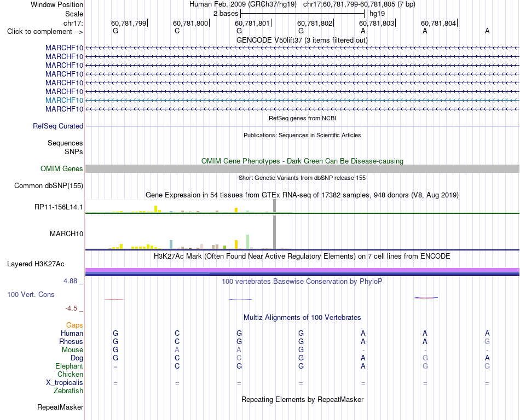Click the Chicken species row label
Screen dimensions: 520x420
point(70,374)
